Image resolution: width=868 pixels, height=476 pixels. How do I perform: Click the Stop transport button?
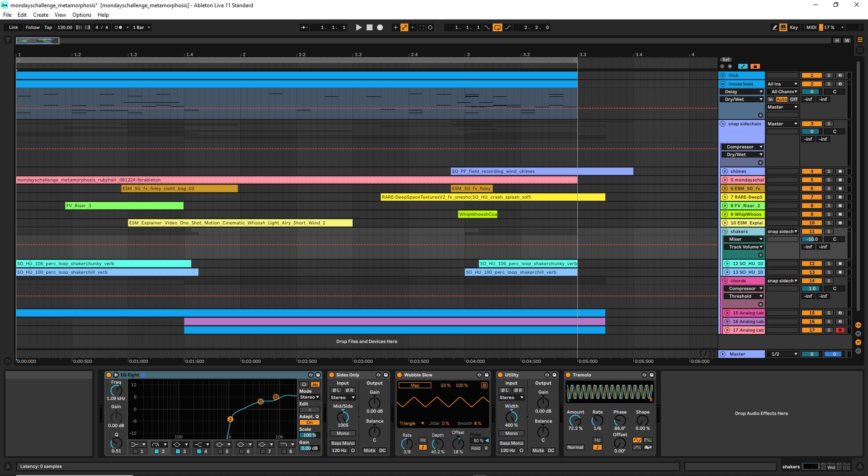pos(369,28)
